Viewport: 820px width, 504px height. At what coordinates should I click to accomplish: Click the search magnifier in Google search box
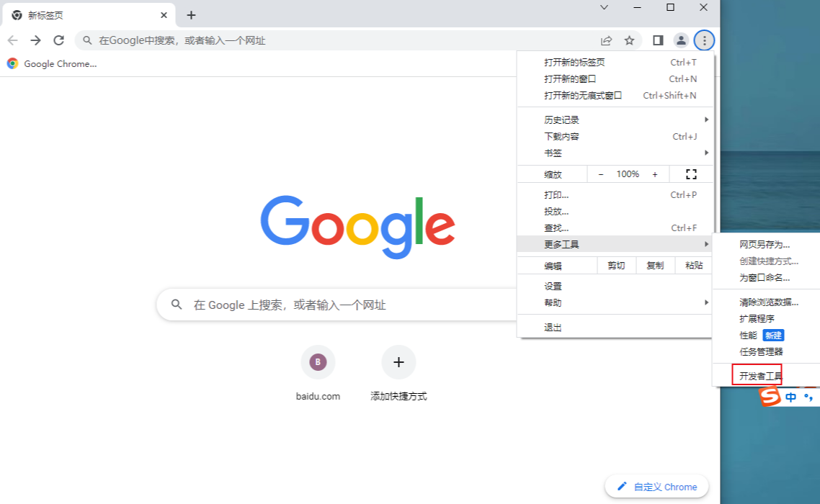[177, 305]
